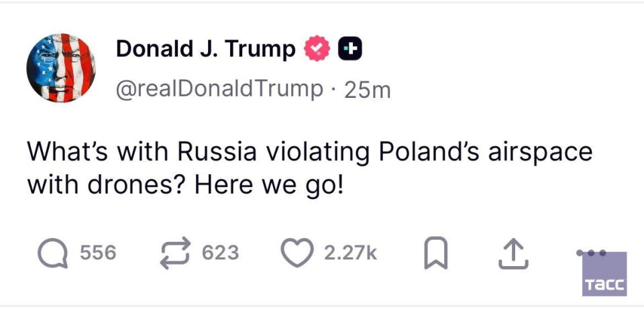This screenshot has width=644, height=309.
Task: Click the dark plus badge beside the name
Action: tap(350, 49)
